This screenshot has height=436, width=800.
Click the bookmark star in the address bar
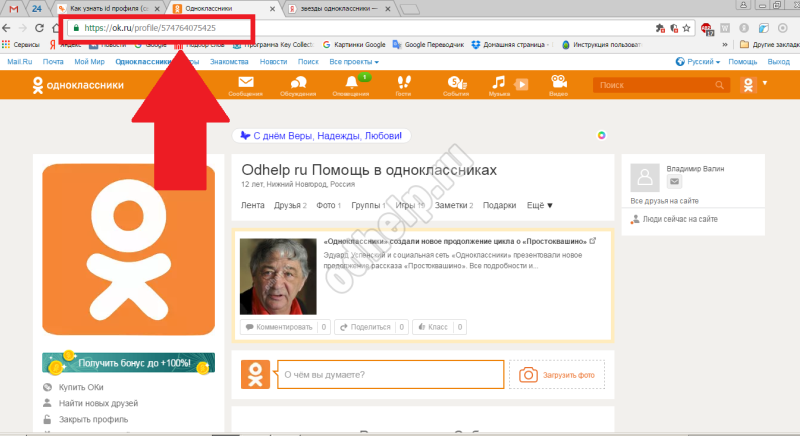click(x=687, y=28)
